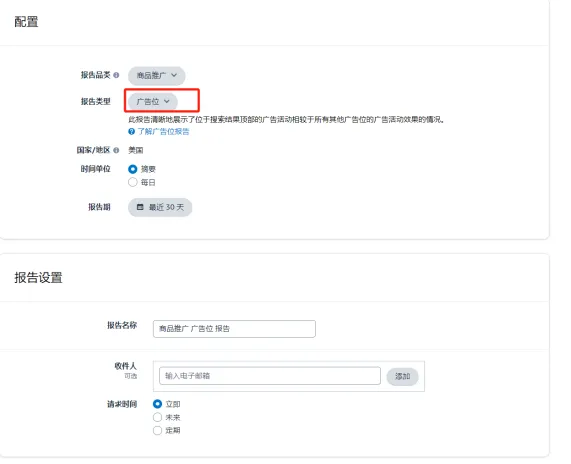Select the 摘要 time unit radio button
Image resolution: width=571 pixels, height=464 pixels.
(133, 169)
